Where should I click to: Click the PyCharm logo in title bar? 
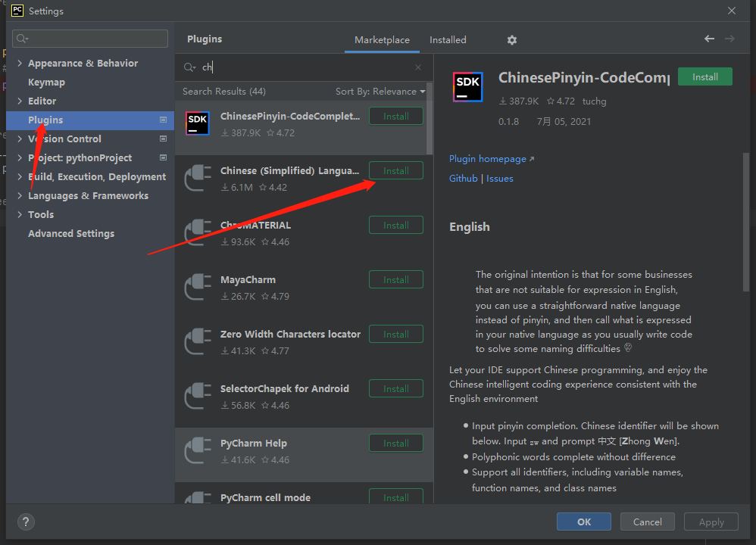[x=17, y=11]
